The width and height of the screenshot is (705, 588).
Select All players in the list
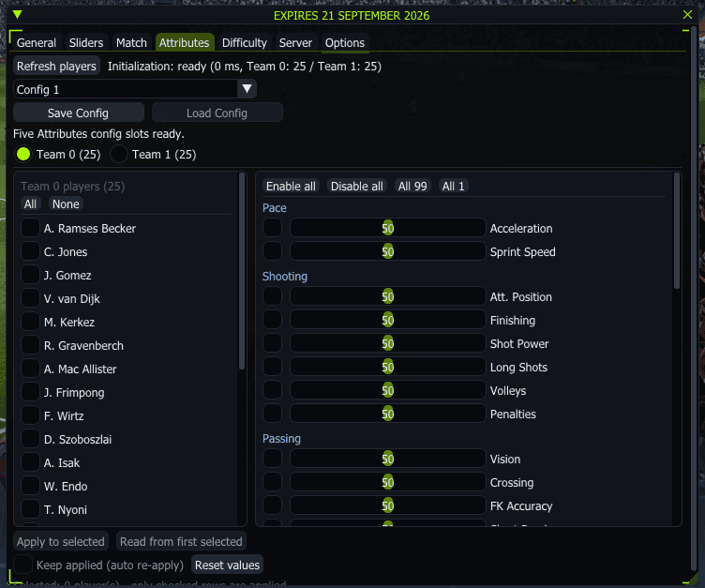tap(30, 204)
